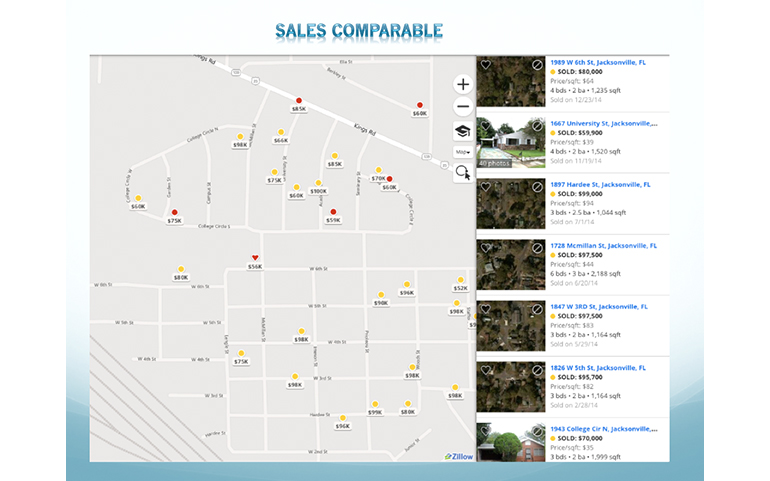Open the 1728 Mcmillan St listing link

[x=603, y=245]
